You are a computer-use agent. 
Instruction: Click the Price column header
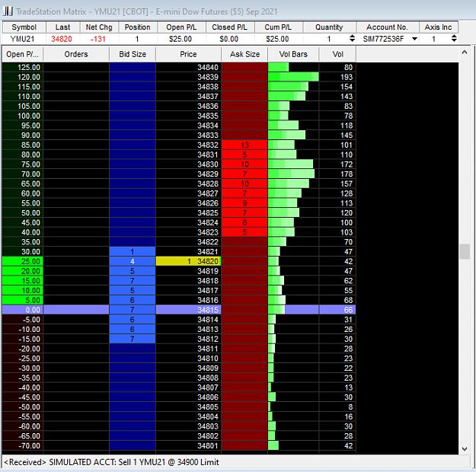point(189,54)
